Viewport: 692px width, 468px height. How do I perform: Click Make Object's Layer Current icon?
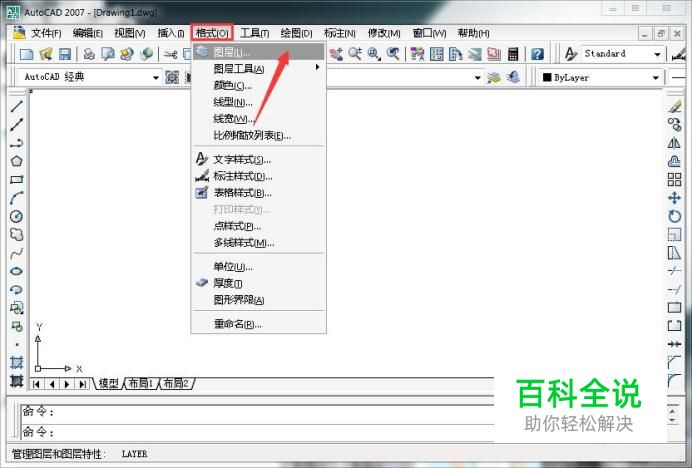coord(494,77)
